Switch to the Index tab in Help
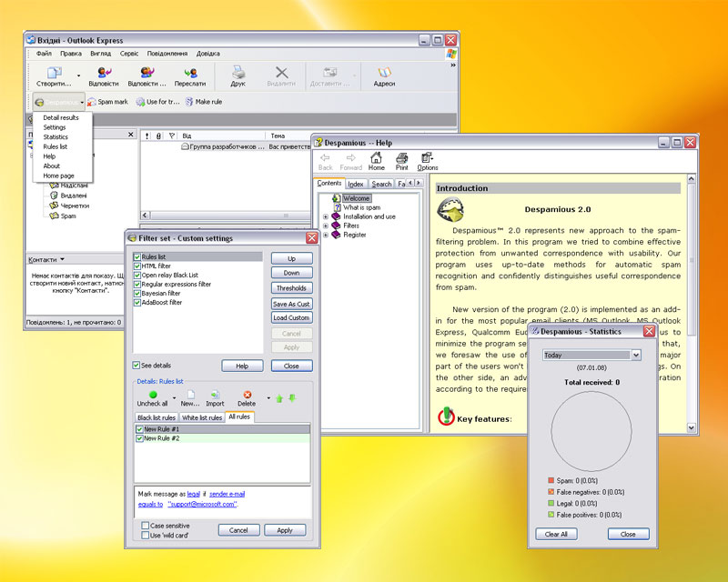Screen dimensions: 728x582 tap(356, 184)
